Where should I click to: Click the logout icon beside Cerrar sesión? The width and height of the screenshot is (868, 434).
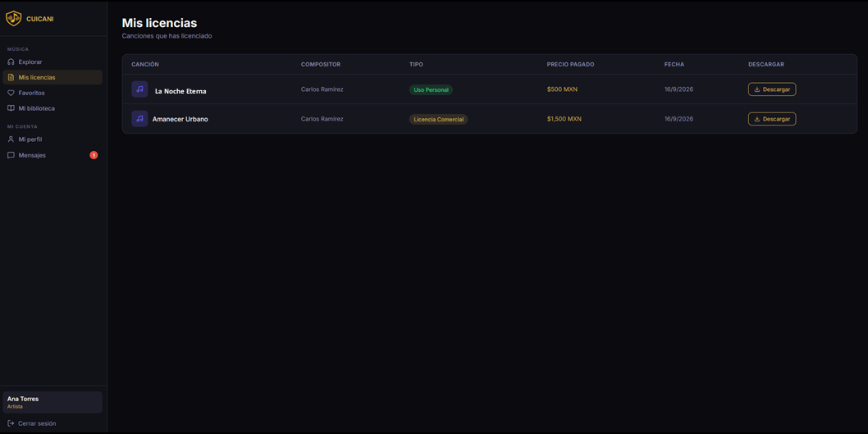pos(11,423)
